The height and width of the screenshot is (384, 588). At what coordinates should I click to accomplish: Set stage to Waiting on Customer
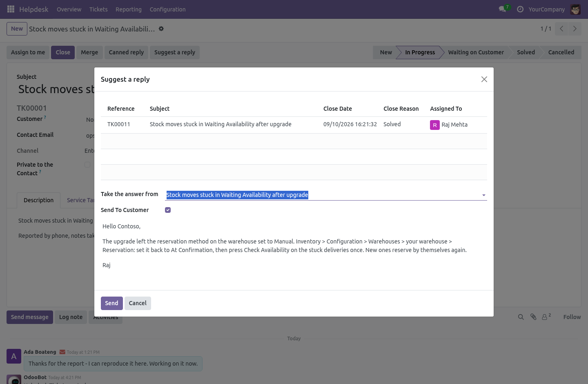[476, 52]
